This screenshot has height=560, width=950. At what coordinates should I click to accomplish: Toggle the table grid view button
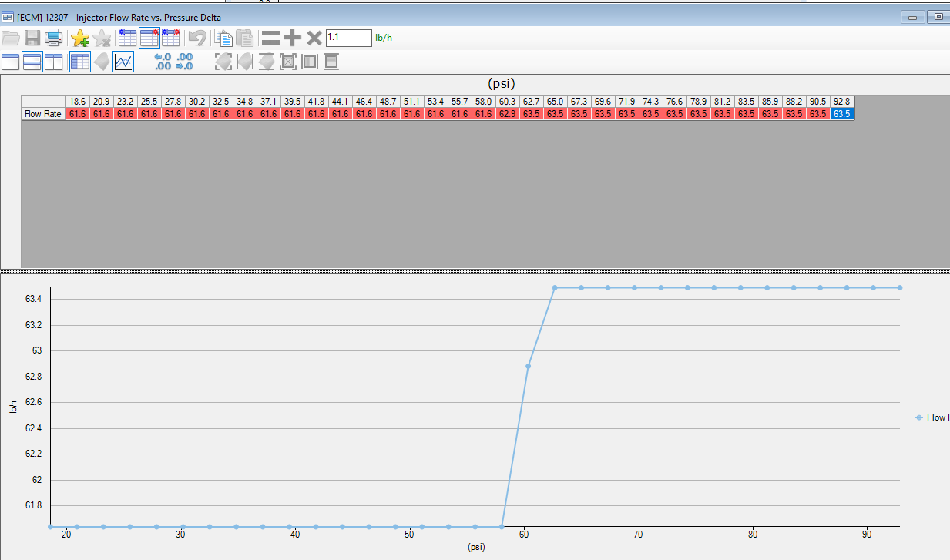tap(80, 62)
